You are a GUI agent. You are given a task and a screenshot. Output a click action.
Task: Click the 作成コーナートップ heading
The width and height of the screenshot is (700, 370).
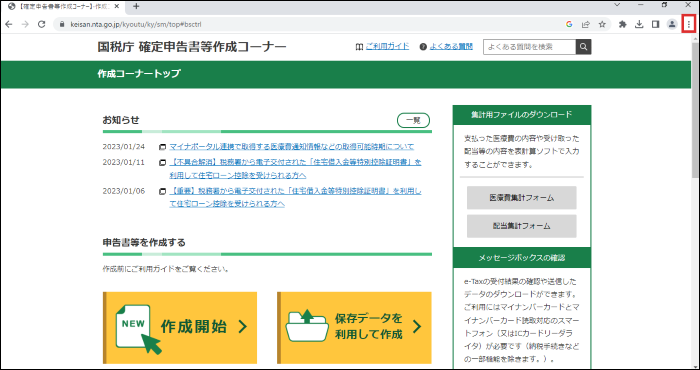pyautogui.click(x=139, y=74)
